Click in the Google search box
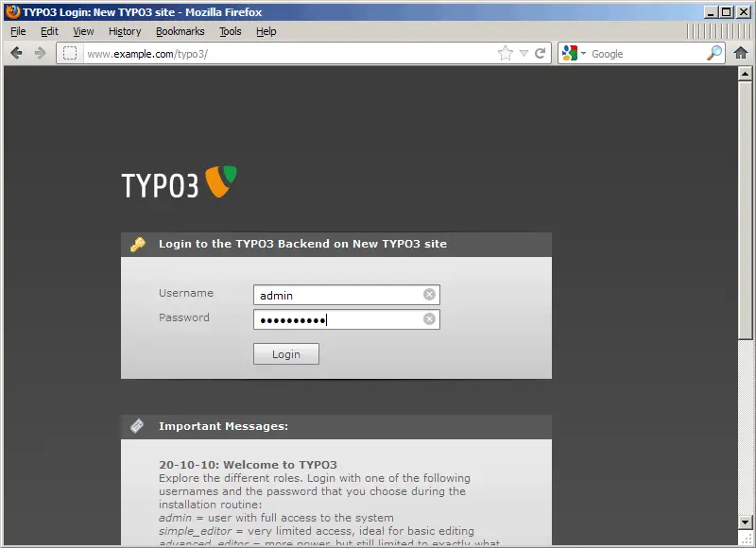The image size is (756, 548). point(644,54)
